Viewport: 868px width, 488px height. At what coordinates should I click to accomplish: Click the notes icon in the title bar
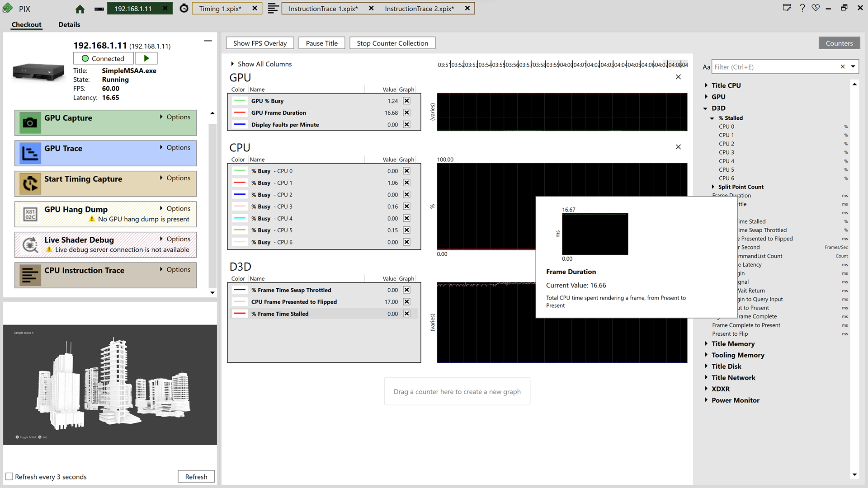click(x=787, y=8)
